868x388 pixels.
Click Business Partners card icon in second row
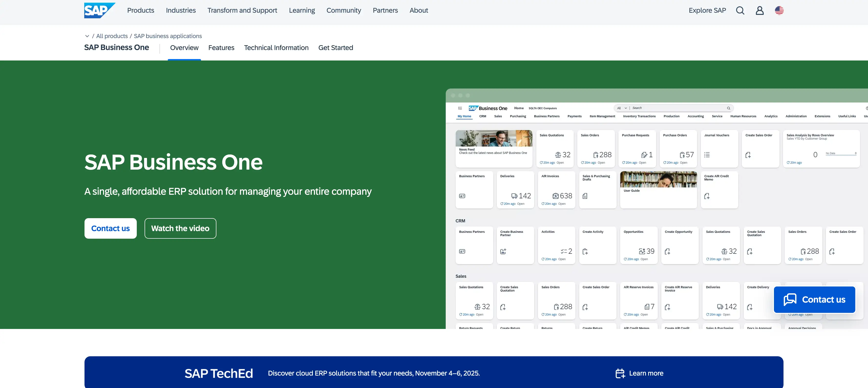[x=462, y=196]
